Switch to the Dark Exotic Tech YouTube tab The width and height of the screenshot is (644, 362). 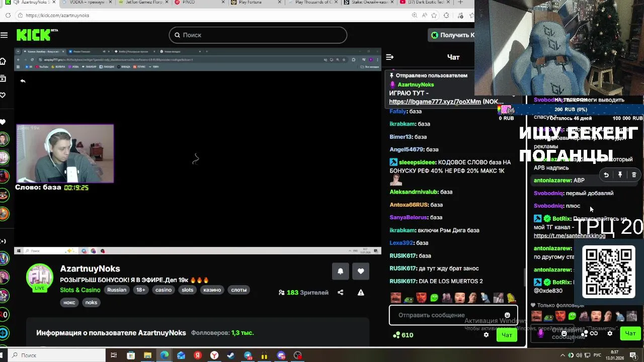[x=424, y=3]
